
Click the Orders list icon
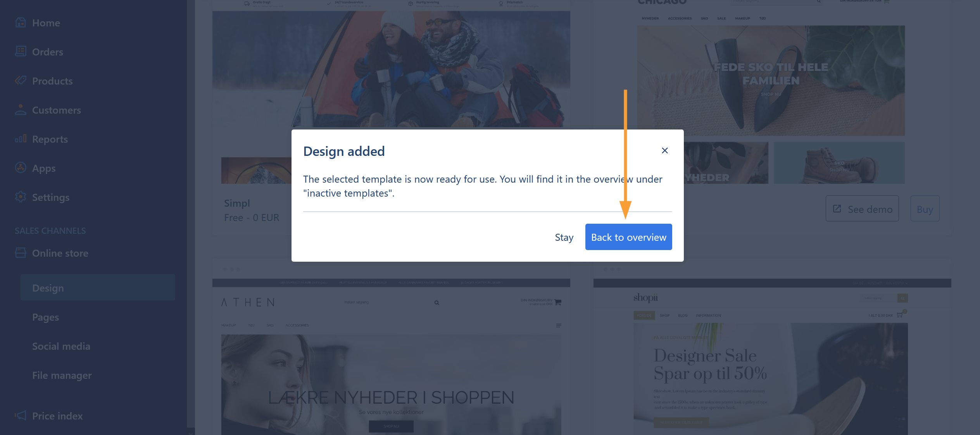coord(21,51)
